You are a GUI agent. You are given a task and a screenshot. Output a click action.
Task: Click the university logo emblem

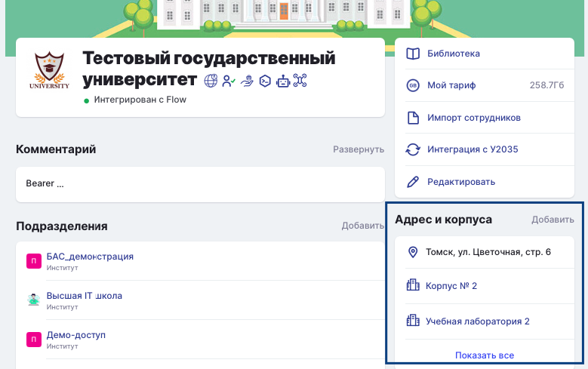[x=49, y=70]
